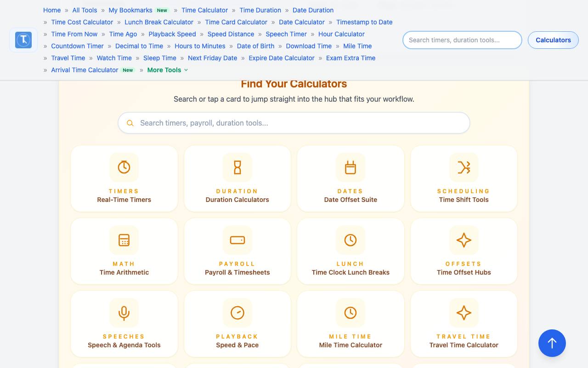Focus the header search timers field
The width and height of the screenshot is (588, 368).
click(462, 40)
